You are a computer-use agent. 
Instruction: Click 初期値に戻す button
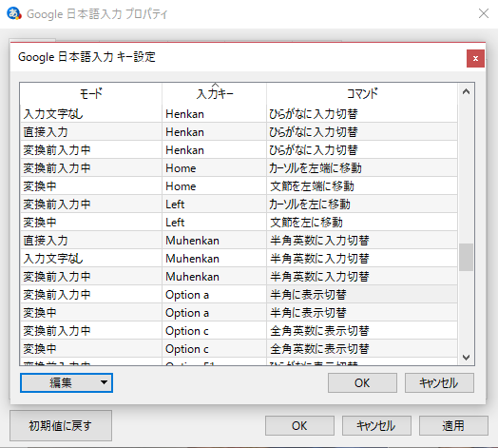[61, 425]
